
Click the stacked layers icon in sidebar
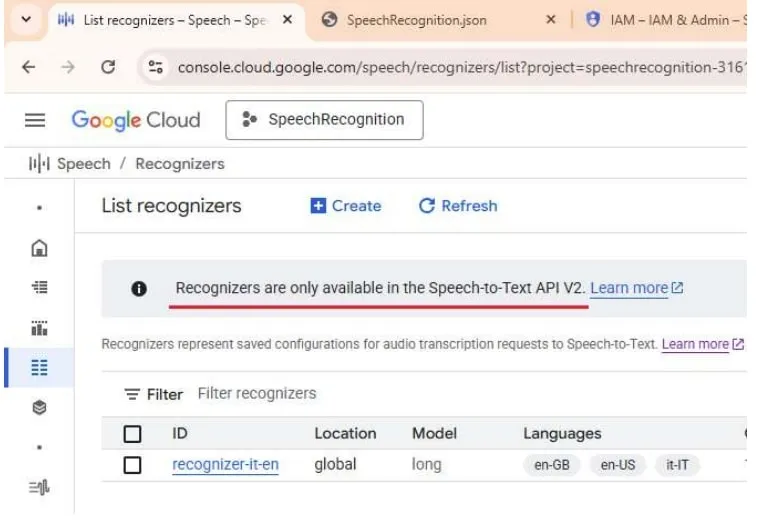[x=39, y=408]
